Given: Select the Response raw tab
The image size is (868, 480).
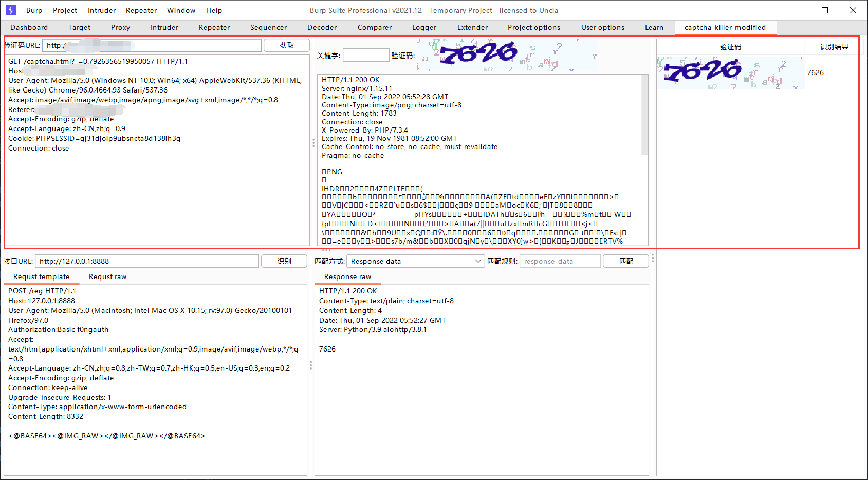Looking at the screenshot, I should point(347,276).
